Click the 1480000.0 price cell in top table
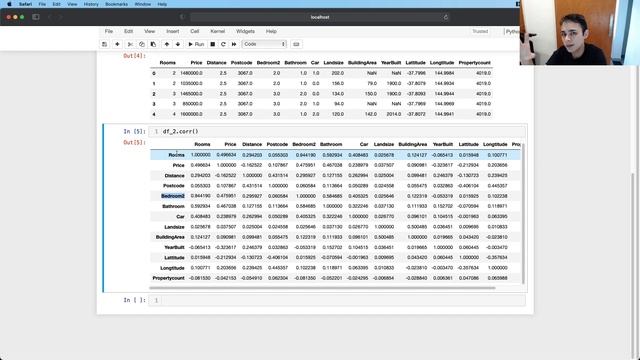 click(x=191, y=73)
